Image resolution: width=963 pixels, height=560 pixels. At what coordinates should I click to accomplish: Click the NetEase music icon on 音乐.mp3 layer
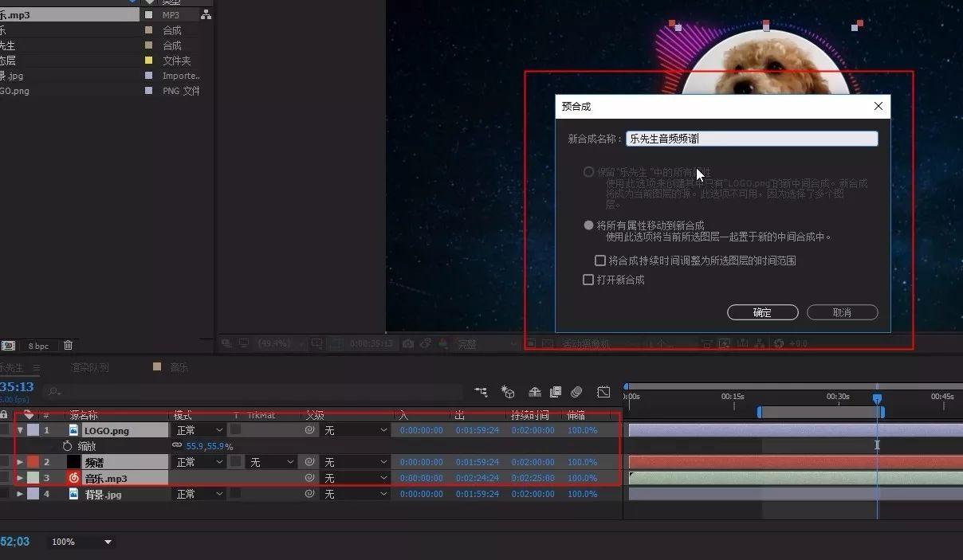pyautogui.click(x=74, y=478)
